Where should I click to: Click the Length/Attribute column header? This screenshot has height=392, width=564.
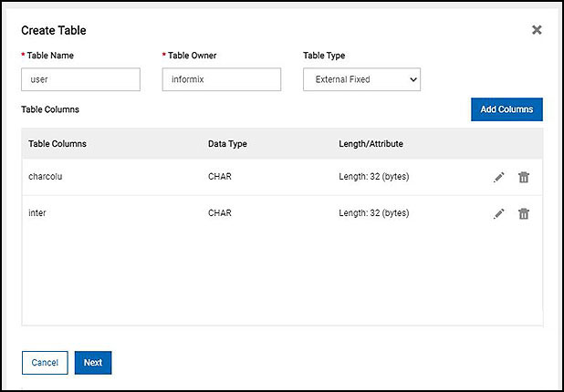tap(371, 144)
